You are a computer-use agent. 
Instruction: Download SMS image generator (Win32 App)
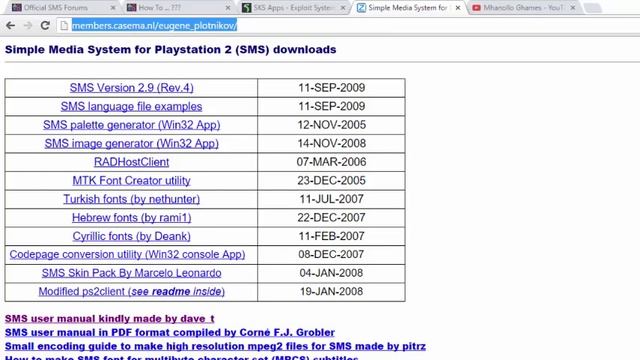[131, 144]
